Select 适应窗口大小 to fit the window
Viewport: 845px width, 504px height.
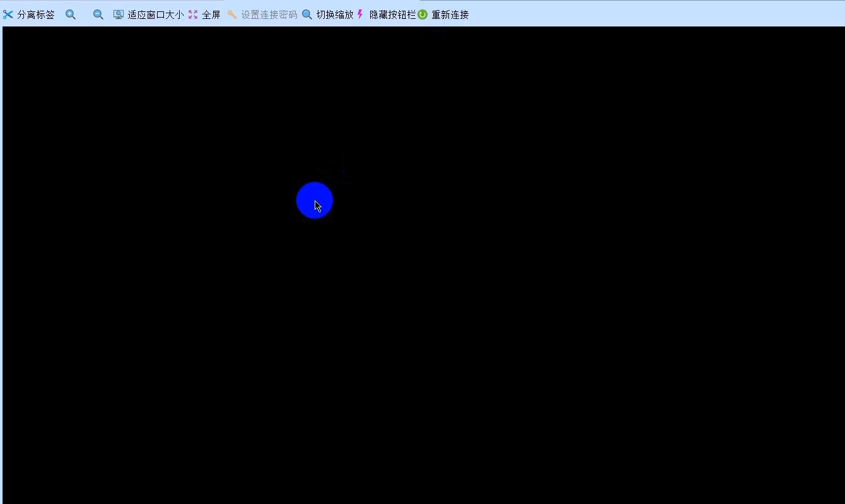(x=149, y=14)
